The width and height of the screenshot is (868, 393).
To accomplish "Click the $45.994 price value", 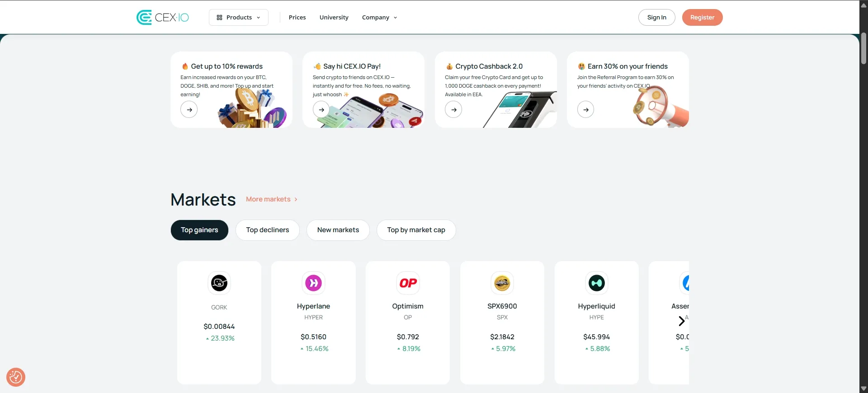I will point(596,337).
